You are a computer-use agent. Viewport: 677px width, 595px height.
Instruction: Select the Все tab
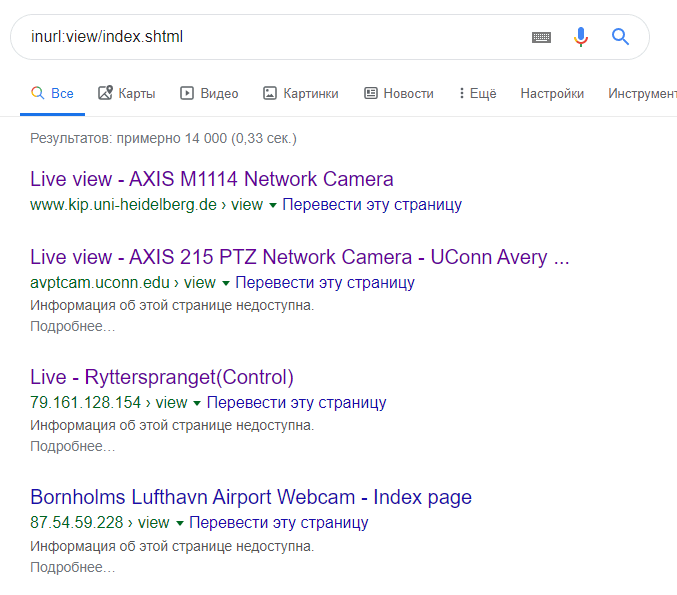point(52,93)
